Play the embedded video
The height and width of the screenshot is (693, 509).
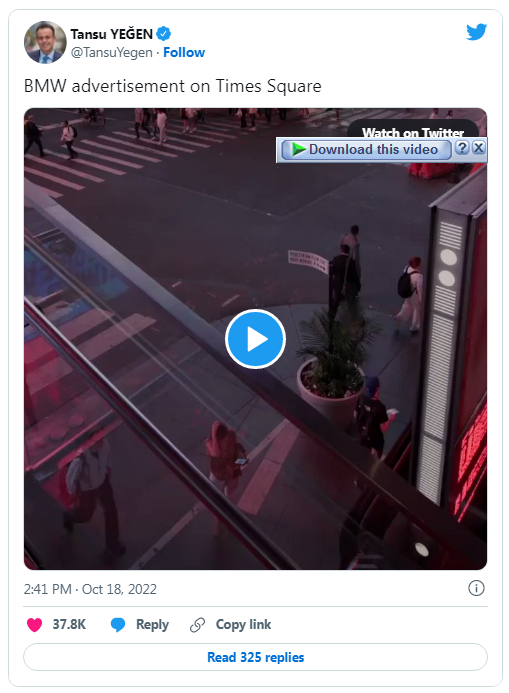click(255, 339)
